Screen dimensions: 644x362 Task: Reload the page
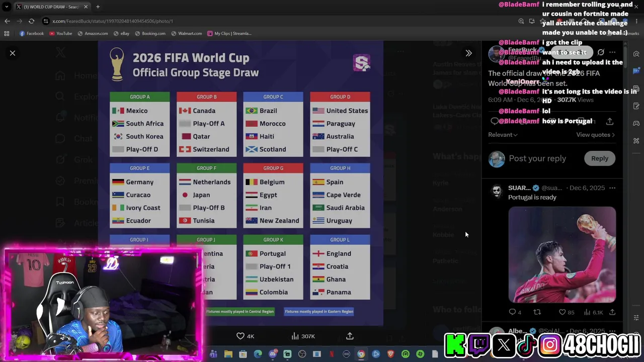tap(31, 21)
